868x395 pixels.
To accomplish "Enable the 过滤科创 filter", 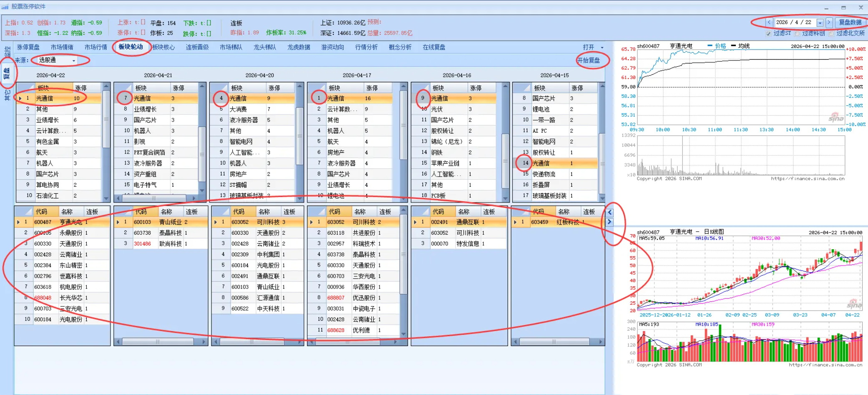I will click(798, 34).
